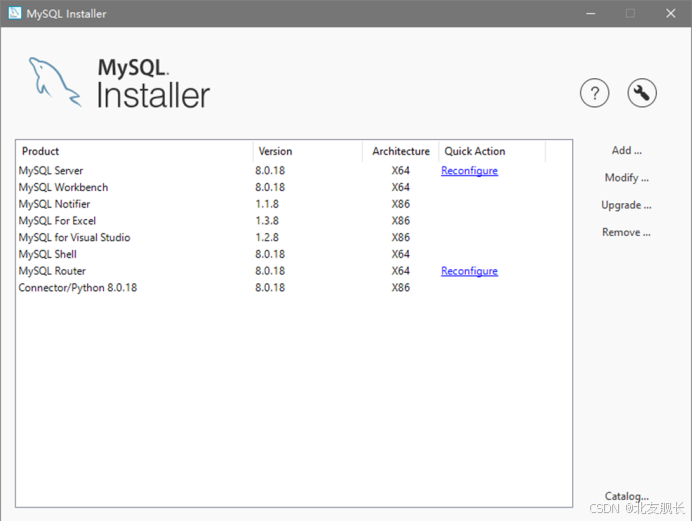Sort by the Version column header
This screenshot has height=522, width=693.
pyautogui.click(x=308, y=151)
